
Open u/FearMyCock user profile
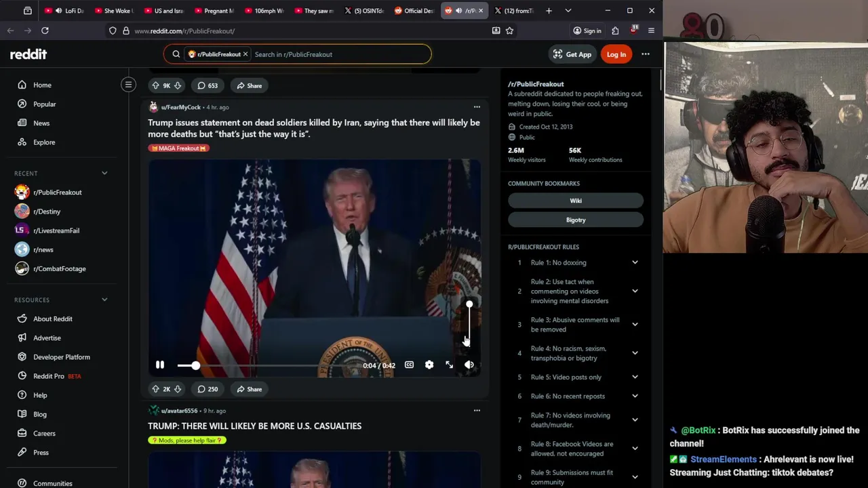coord(180,107)
